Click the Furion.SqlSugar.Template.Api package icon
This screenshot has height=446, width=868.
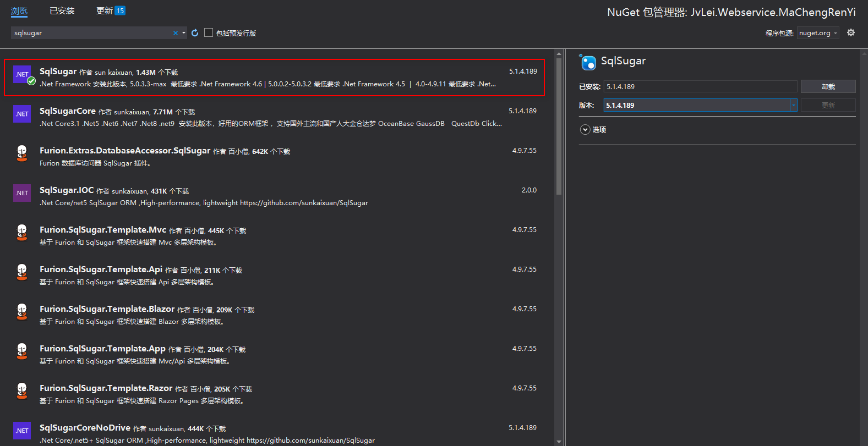(x=22, y=272)
